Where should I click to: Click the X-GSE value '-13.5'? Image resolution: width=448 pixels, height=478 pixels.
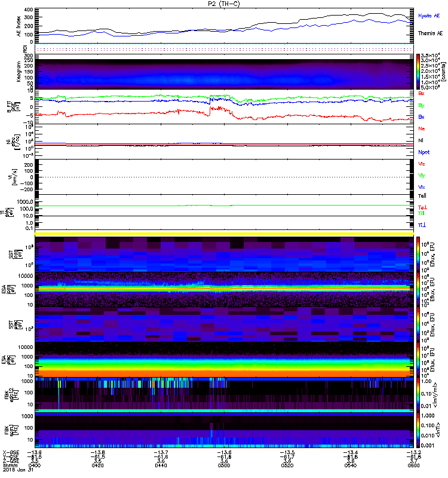(x=287, y=452)
